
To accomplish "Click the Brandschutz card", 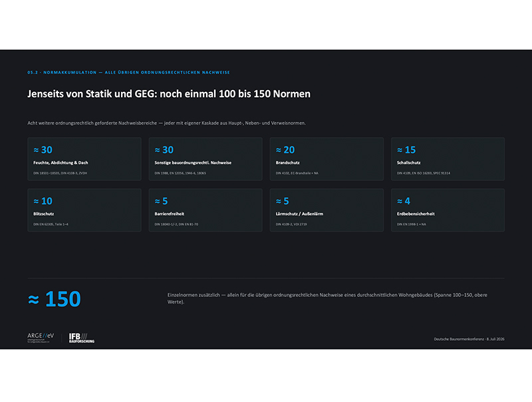I will coord(327,159).
